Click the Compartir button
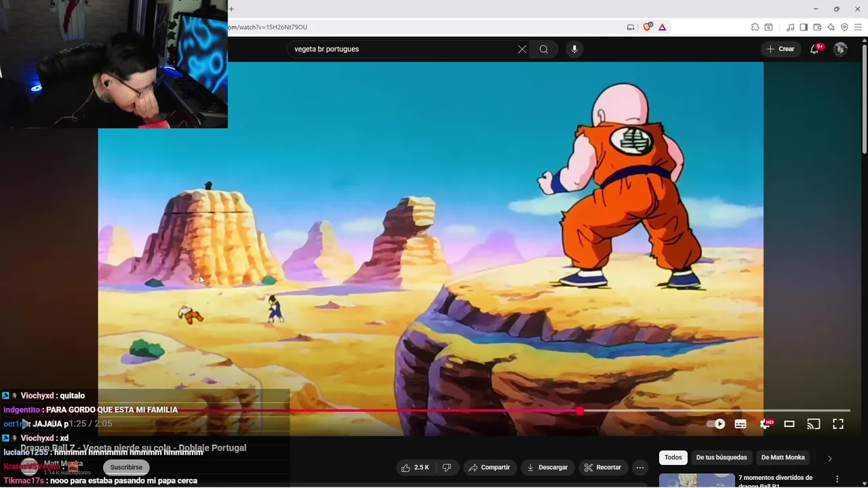 click(489, 467)
